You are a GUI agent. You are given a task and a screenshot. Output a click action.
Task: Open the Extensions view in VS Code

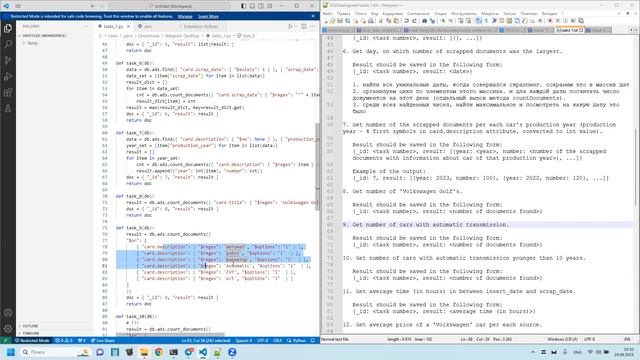click(x=8, y=92)
